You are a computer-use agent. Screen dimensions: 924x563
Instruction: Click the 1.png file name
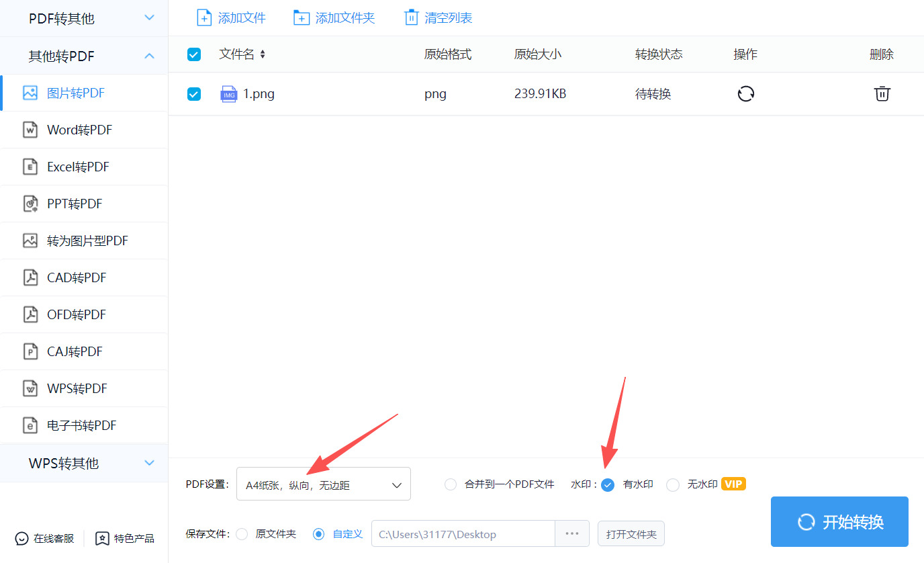[259, 94]
